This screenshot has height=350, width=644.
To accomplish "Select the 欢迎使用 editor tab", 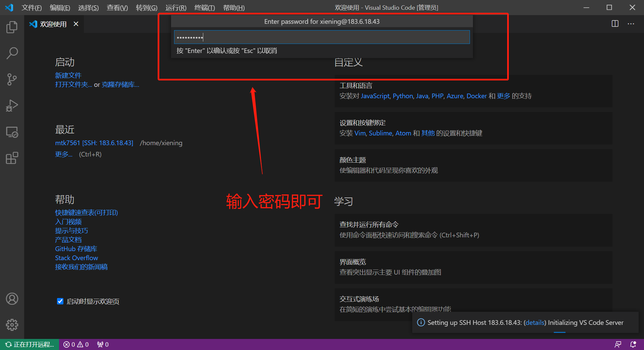I will pyautogui.click(x=54, y=24).
